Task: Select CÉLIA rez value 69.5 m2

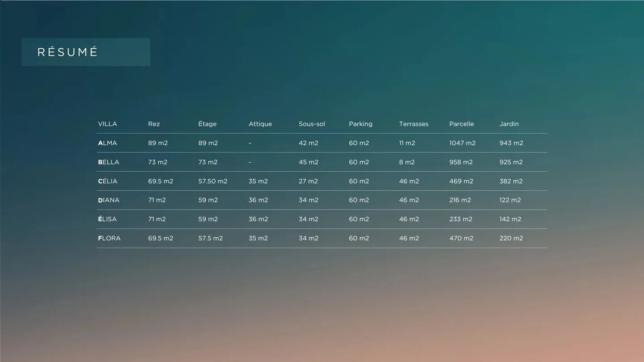Action: pyautogui.click(x=161, y=181)
